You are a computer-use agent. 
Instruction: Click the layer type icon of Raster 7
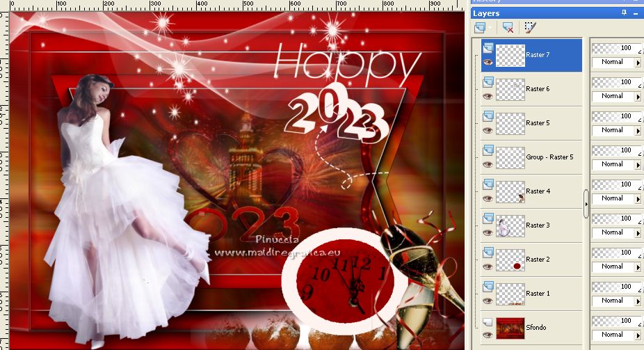point(488,49)
